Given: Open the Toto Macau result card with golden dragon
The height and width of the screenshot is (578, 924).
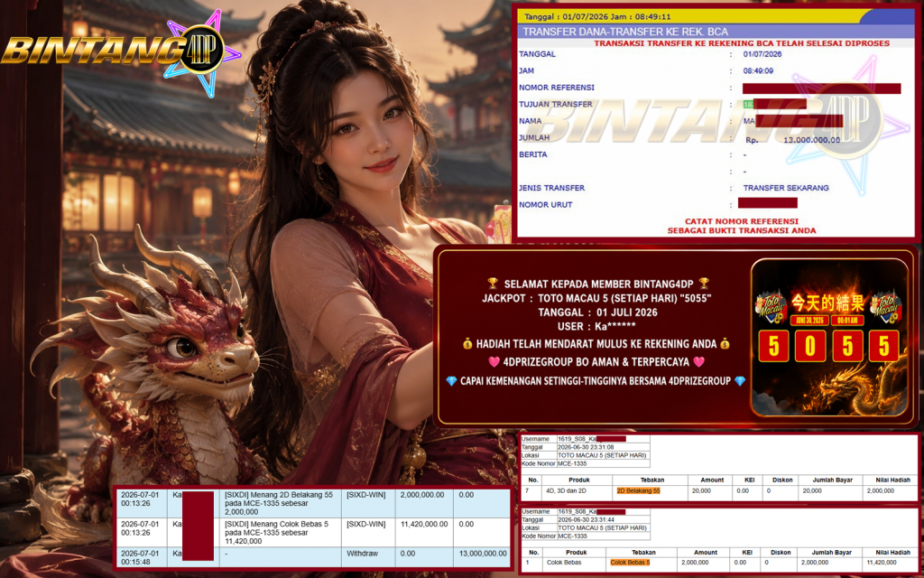Looking at the screenshot, I should click(829, 338).
